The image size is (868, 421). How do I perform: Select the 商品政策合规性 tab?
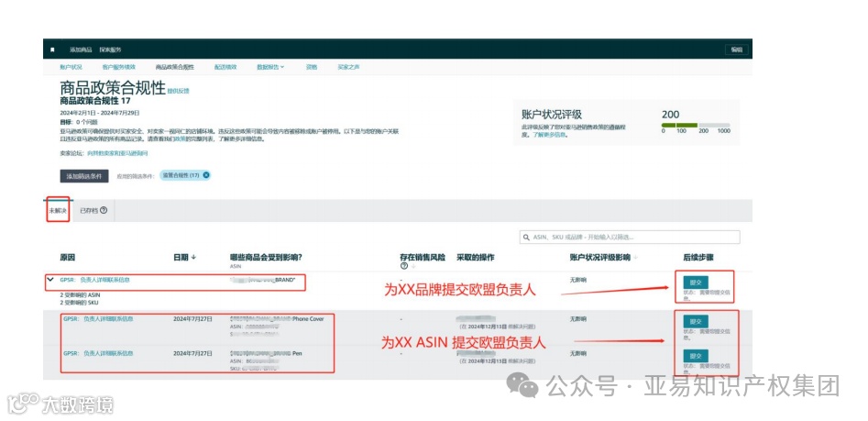pos(175,67)
